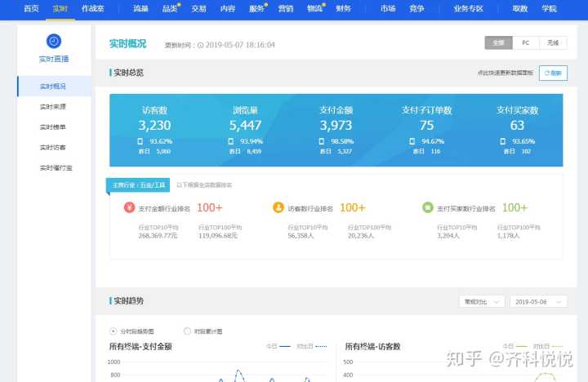Image resolution: width=588 pixels, height=382 pixels.
Task: Click the mobile icon under 支付买家数 63
Action: click(503, 141)
